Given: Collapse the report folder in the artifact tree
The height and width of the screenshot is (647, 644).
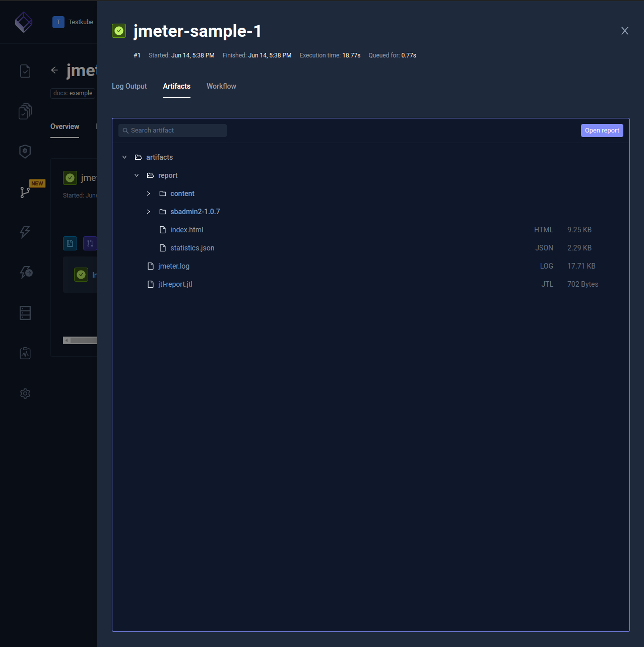Looking at the screenshot, I should pyautogui.click(x=136, y=175).
